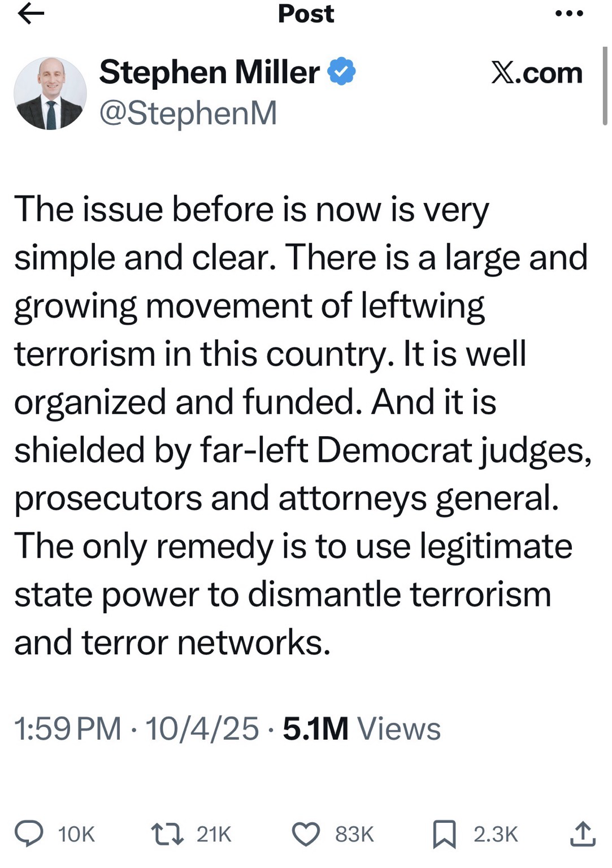Click the repost arrows icon
This screenshot has height=868, width=612.
pos(168,834)
